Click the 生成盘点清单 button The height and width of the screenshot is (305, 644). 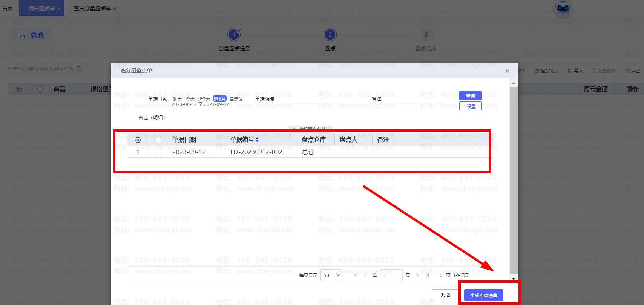click(x=483, y=295)
